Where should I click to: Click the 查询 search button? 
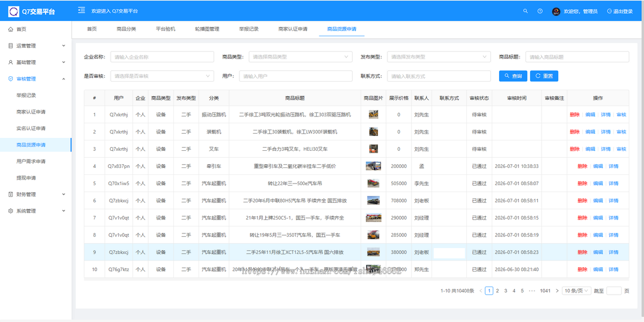tap(513, 76)
